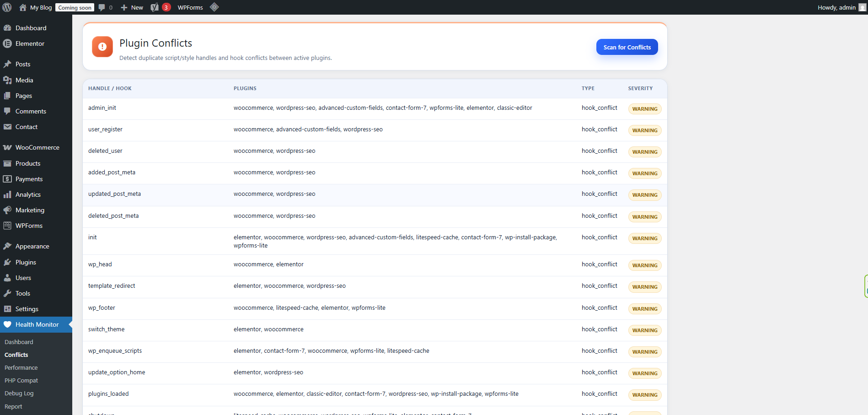Select Performance under Health Monitor submenu
Viewport: 868px width, 415px height.
(x=21, y=367)
